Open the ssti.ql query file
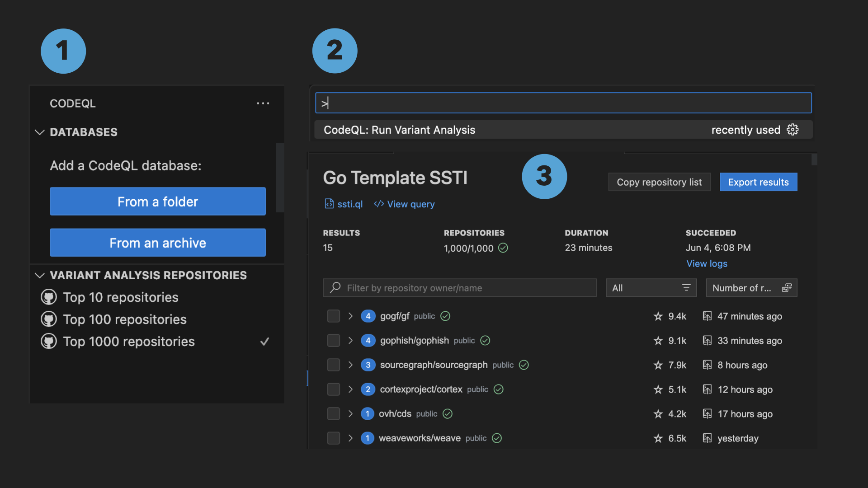Screen dimensions: 868x488 (350, 204)
